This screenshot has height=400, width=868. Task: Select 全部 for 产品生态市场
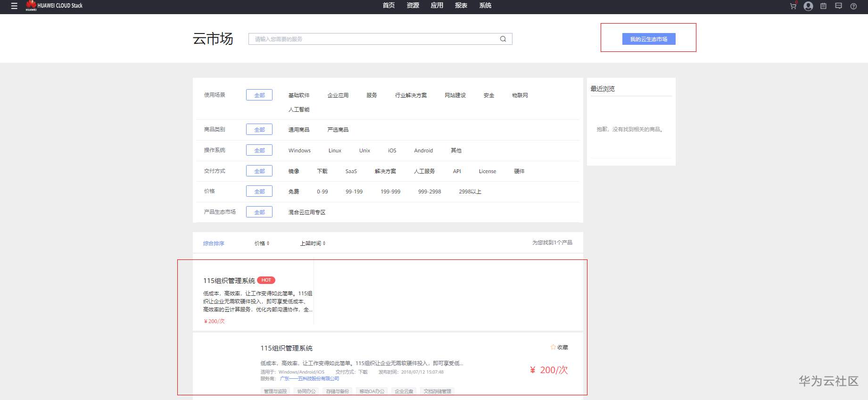tap(259, 212)
